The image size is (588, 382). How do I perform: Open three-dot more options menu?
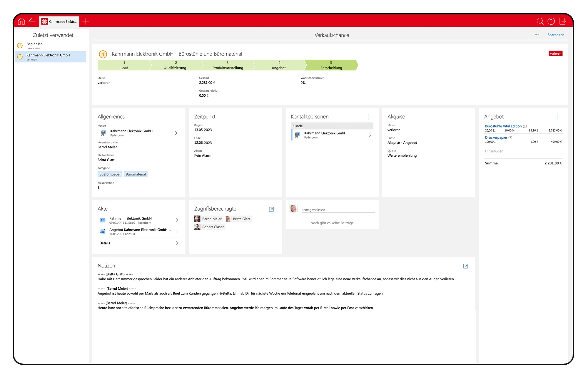pyautogui.click(x=537, y=35)
